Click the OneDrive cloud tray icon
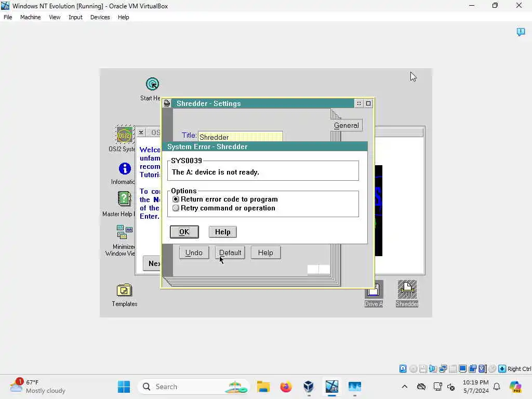The height and width of the screenshot is (399, 532). [421, 387]
